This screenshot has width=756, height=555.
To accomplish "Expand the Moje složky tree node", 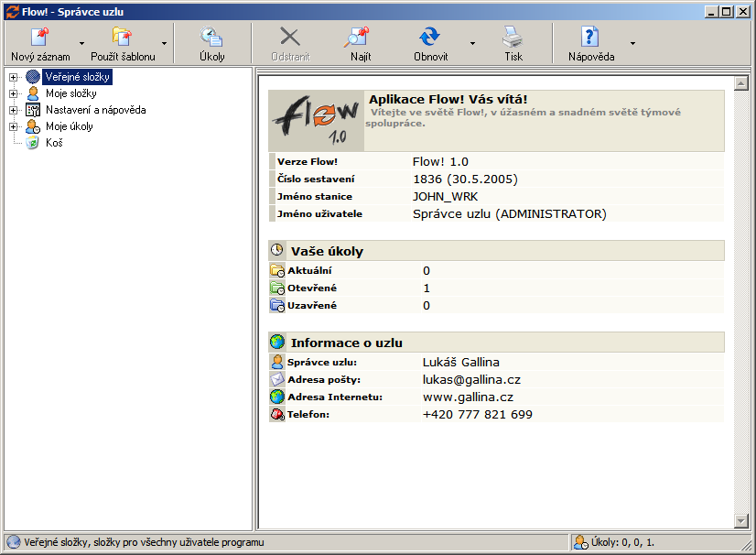I will click(x=14, y=93).
